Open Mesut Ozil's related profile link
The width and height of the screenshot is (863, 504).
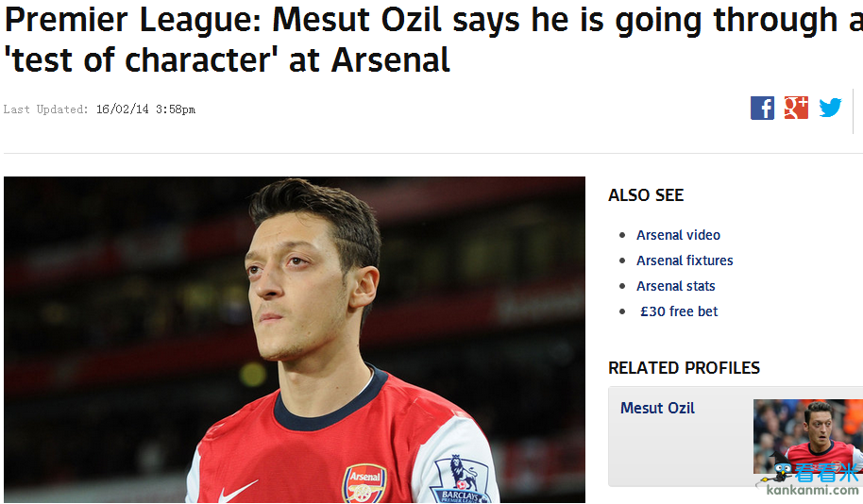(657, 408)
